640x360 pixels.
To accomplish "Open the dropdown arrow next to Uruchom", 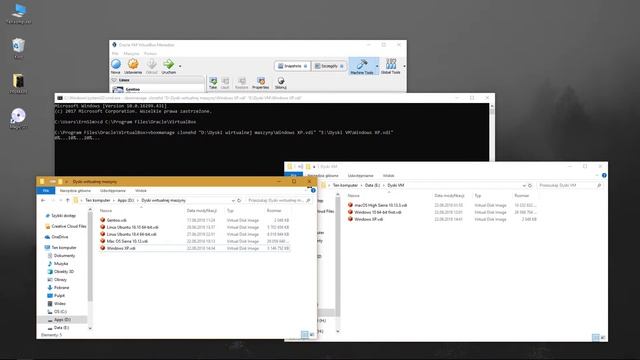I will 180,66.
